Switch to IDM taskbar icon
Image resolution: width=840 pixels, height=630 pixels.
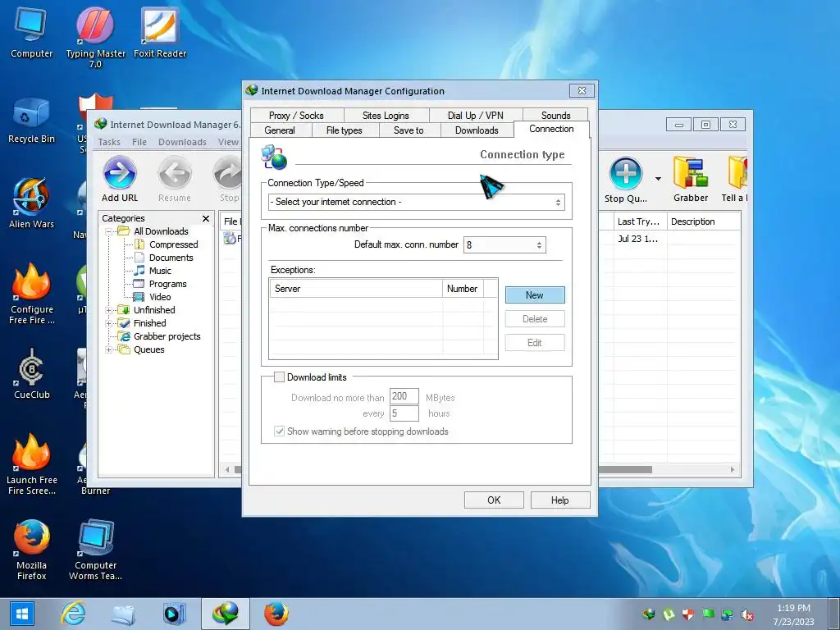(x=226, y=614)
